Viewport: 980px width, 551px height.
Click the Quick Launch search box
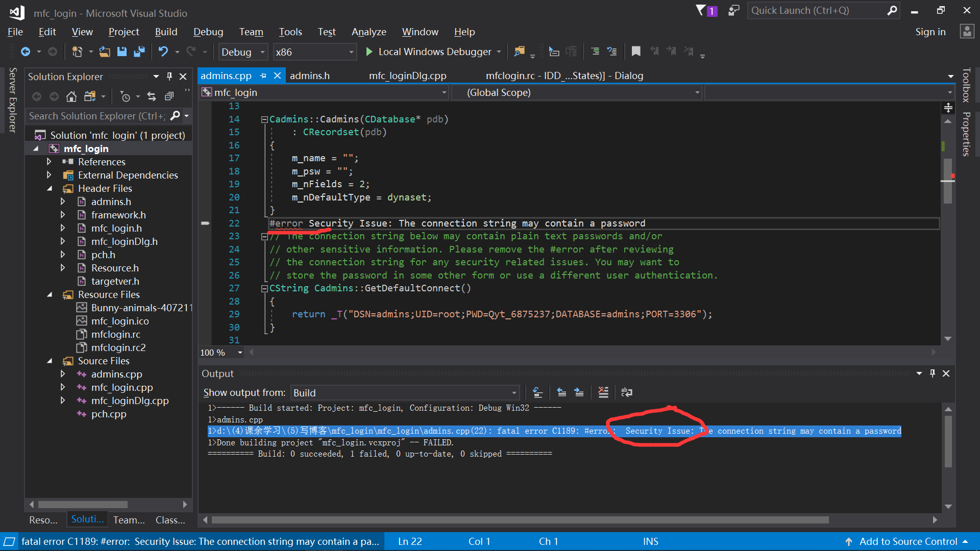tap(817, 11)
